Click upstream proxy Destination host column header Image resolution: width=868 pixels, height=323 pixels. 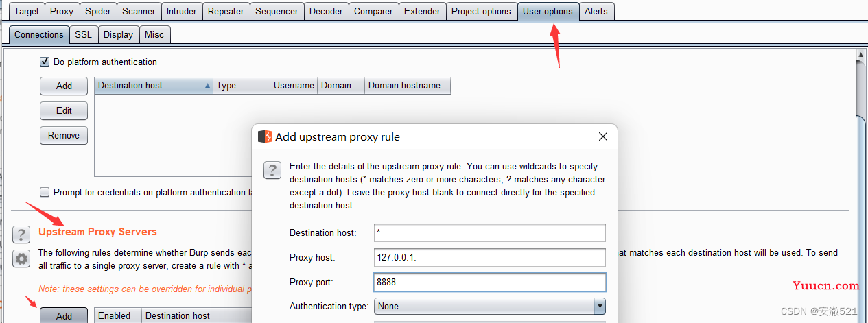coord(196,315)
